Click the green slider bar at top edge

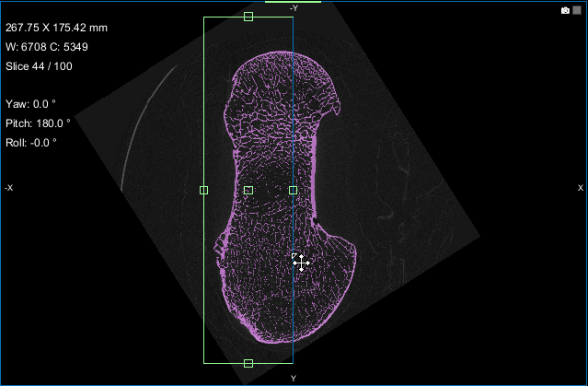click(293, 2)
